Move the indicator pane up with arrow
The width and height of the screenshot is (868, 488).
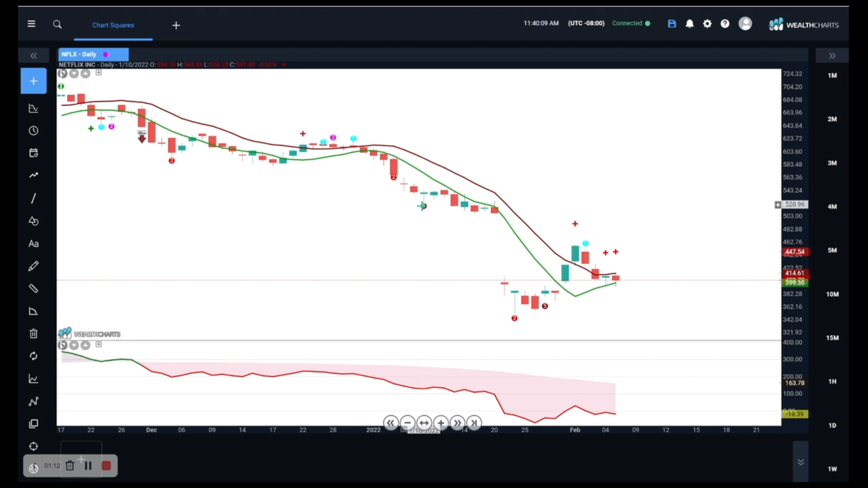pos(85,346)
